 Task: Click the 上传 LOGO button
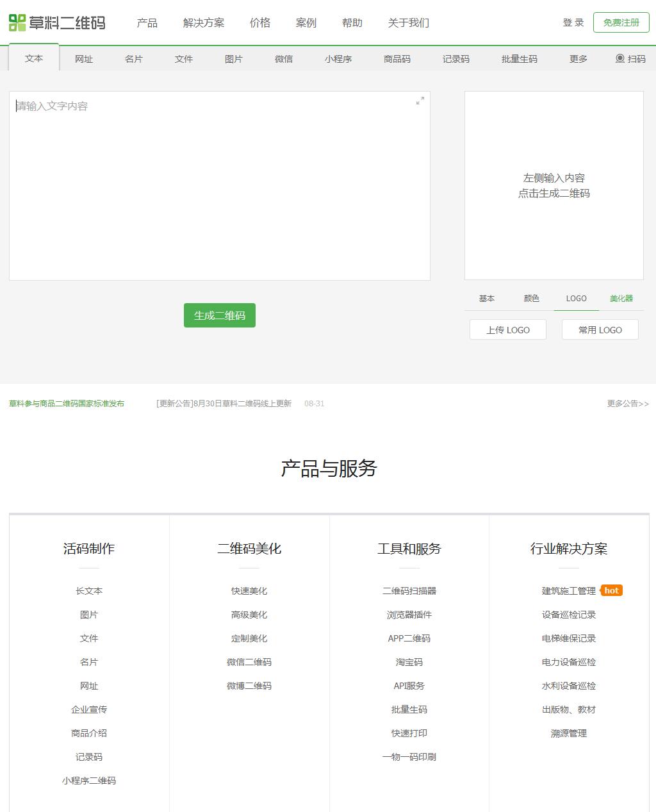coord(507,329)
